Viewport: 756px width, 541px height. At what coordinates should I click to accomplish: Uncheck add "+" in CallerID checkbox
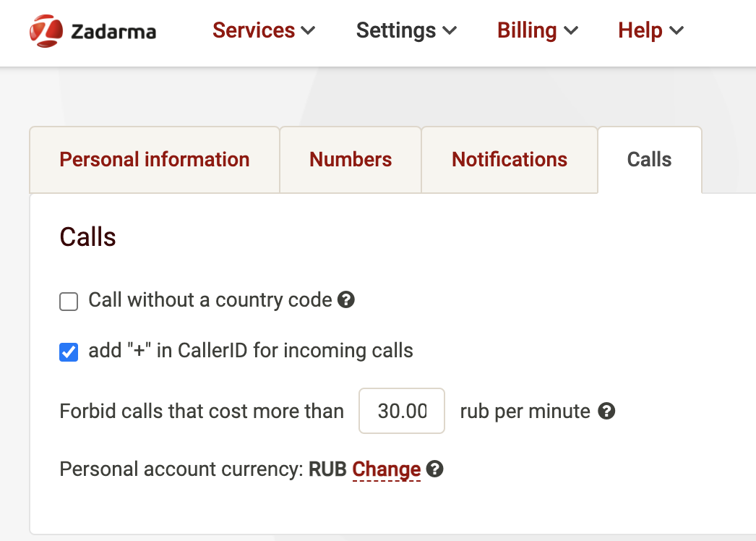69,352
